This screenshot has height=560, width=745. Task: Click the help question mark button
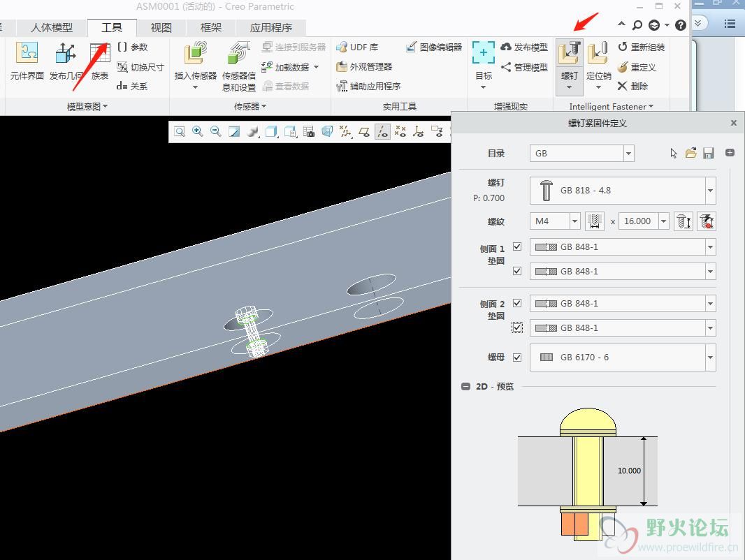681,24
